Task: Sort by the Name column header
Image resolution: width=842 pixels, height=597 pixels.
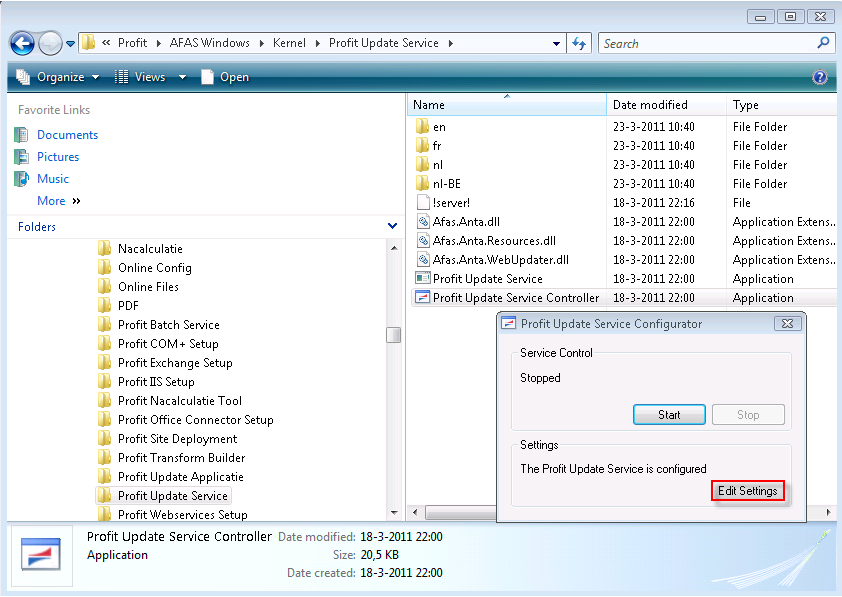Action: pyautogui.click(x=507, y=105)
